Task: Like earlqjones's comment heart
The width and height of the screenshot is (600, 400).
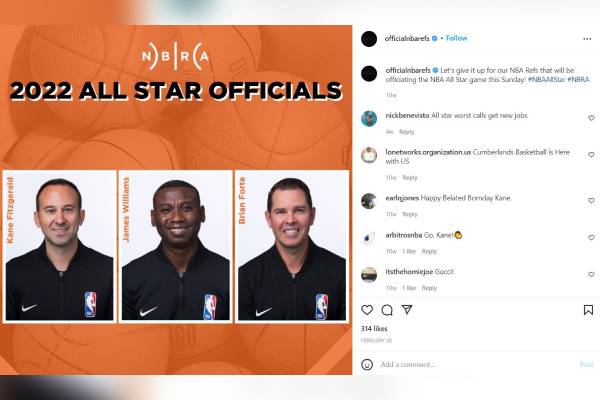Action: click(591, 201)
